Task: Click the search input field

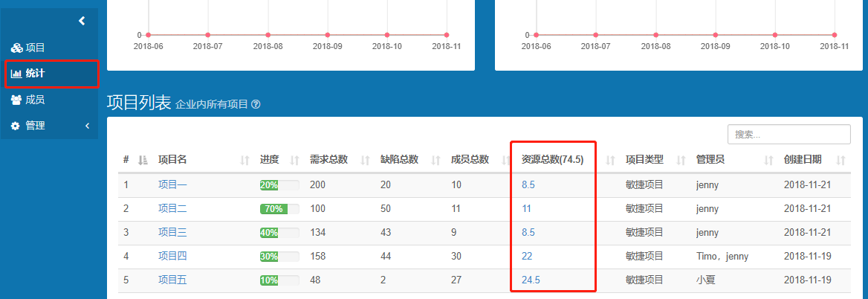Action: click(x=788, y=135)
